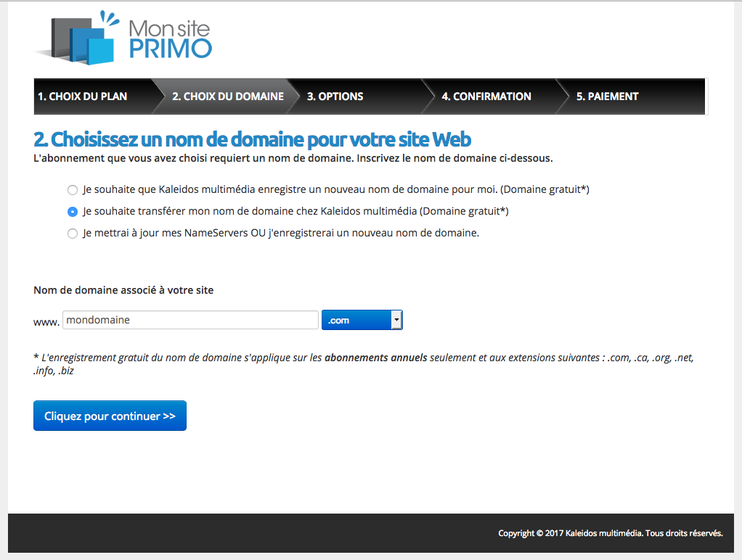The height and width of the screenshot is (560, 742).
Task: Click the arrow on the extension dropdown
Action: [x=396, y=320]
